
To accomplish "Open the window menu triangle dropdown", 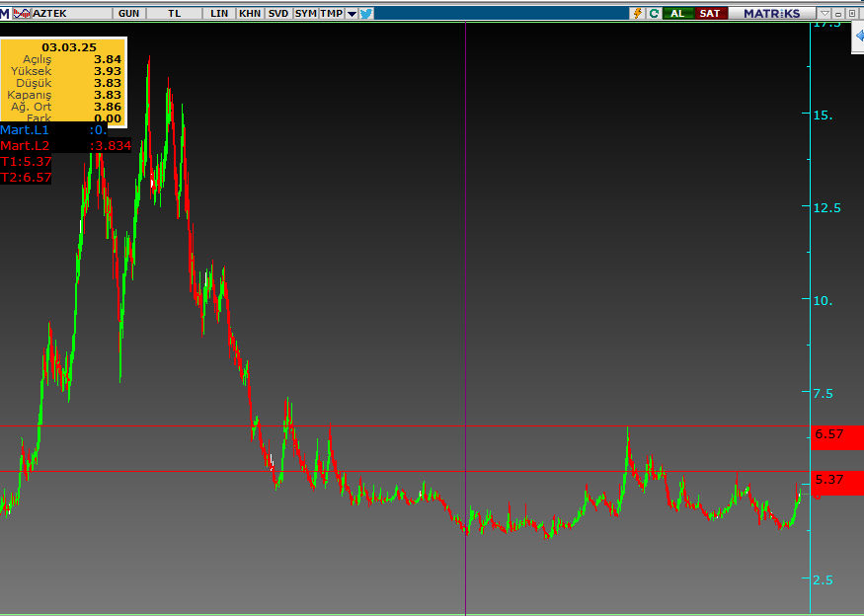I will [825, 13].
